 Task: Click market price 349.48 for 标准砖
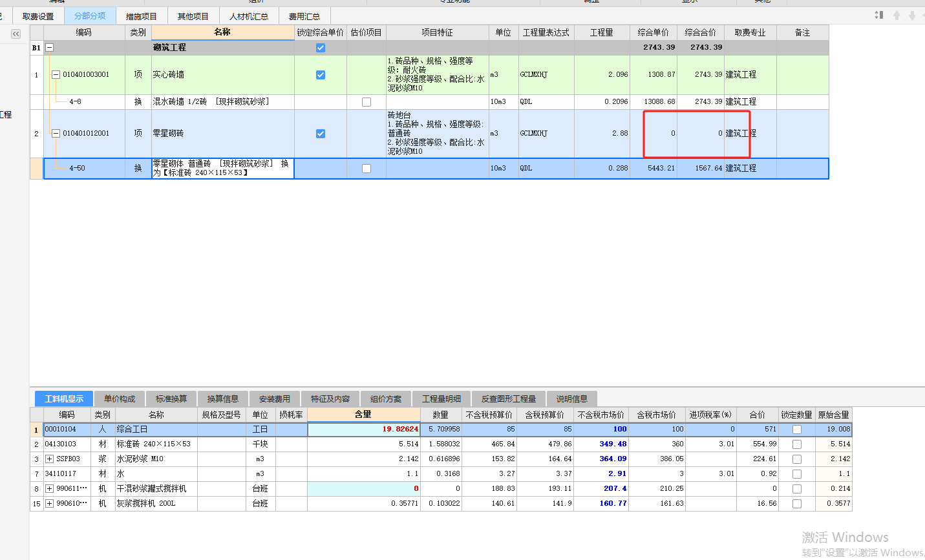(x=601, y=444)
